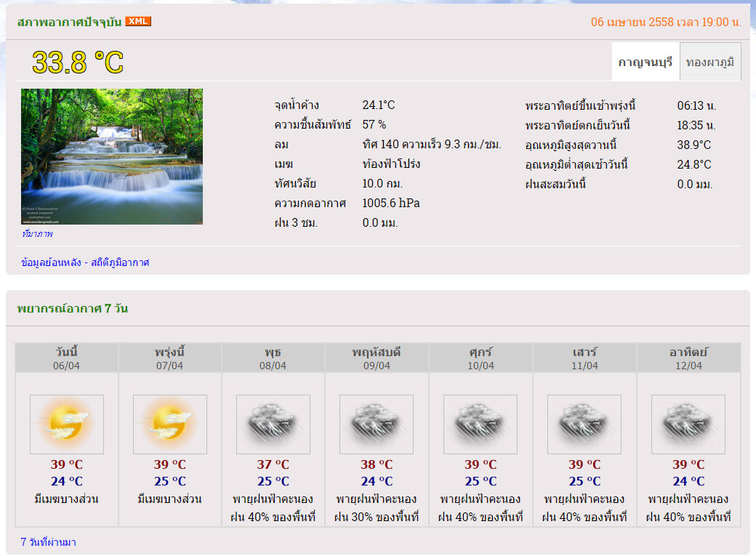Click partly cloudy sun icon for 06/04
The image size is (756, 556).
tap(67, 424)
